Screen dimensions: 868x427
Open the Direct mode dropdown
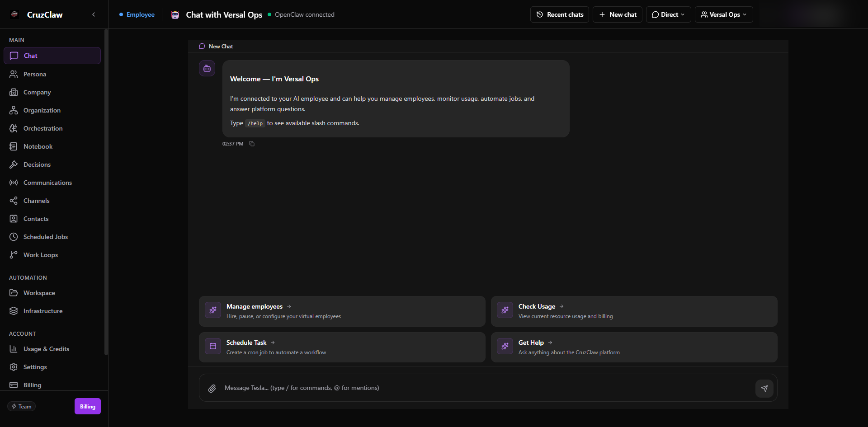(x=668, y=14)
